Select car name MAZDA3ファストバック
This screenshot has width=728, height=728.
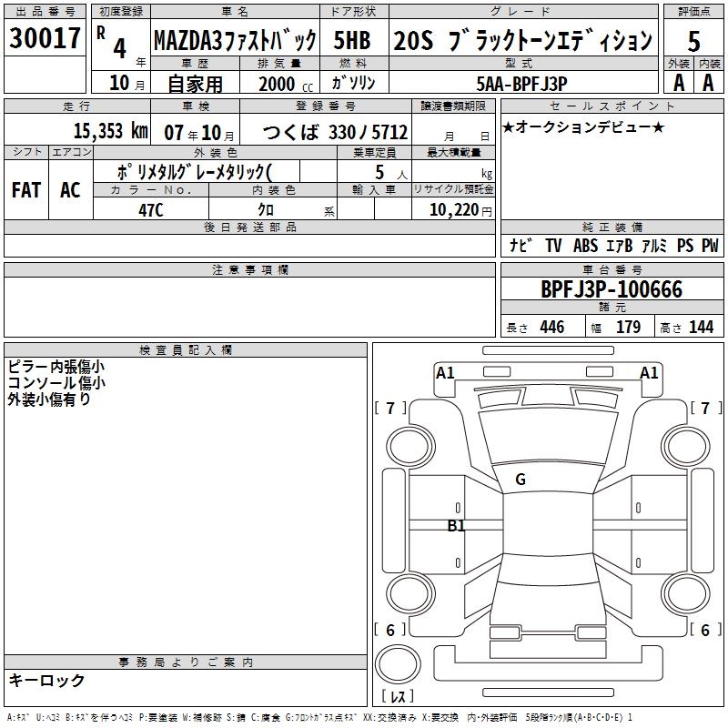(x=235, y=40)
